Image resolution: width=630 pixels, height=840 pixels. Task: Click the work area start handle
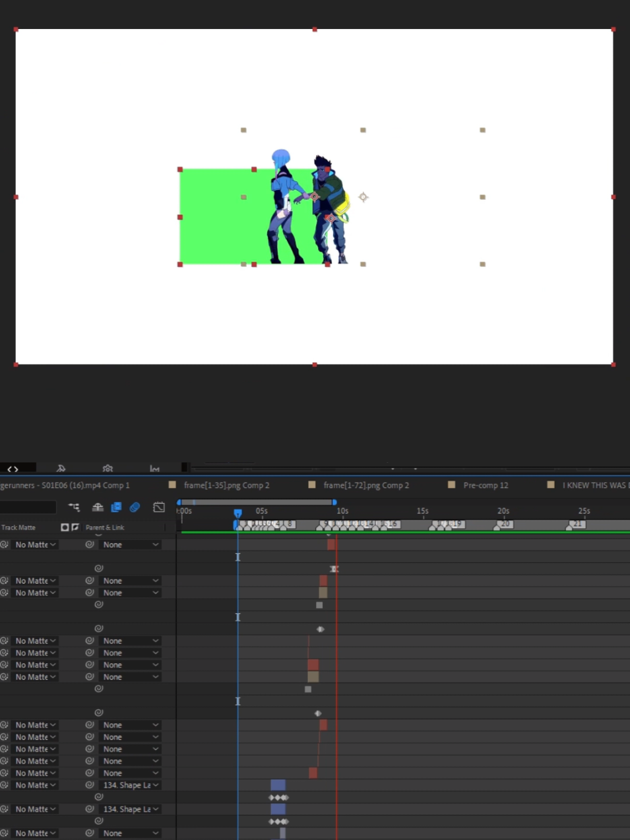click(179, 502)
